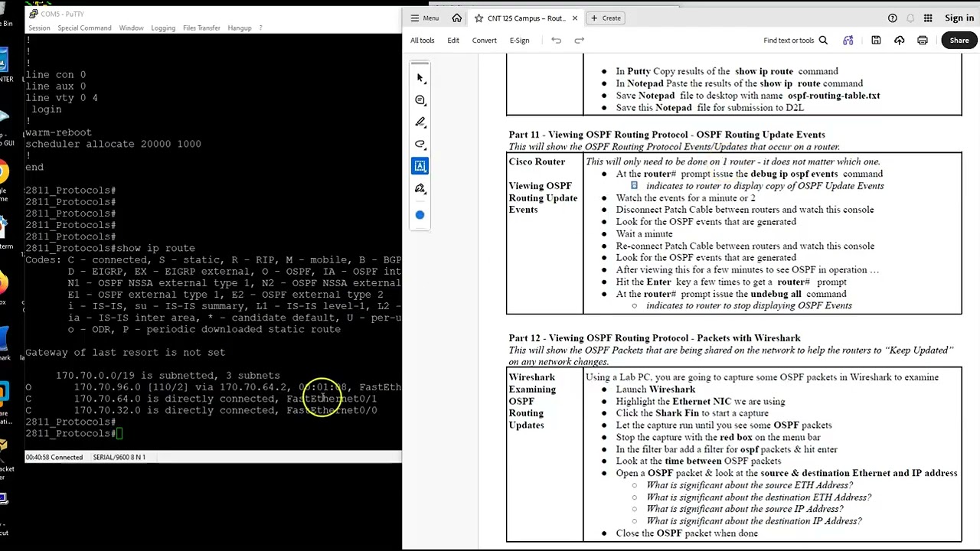Open PuTTY Files Transfer menu

pos(201,28)
